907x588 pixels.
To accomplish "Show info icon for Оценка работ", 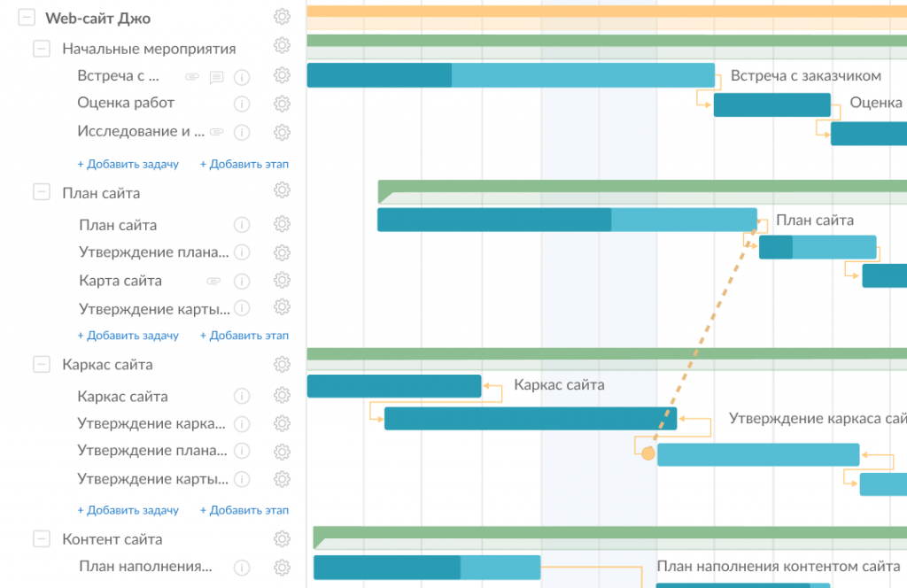I will point(242,104).
